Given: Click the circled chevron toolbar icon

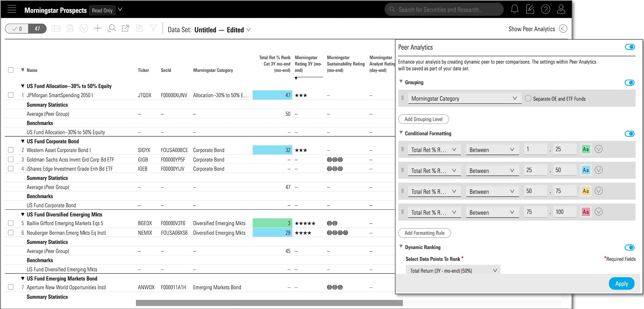Looking at the screenshot, I should pos(84,28).
